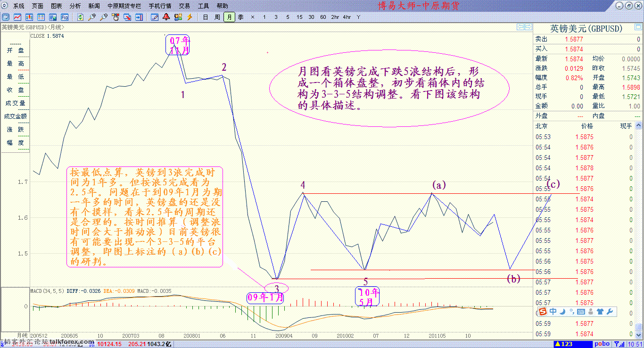
Task: Click the Sogou S input method logo
Action: pyautogui.click(x=543, y=312)
